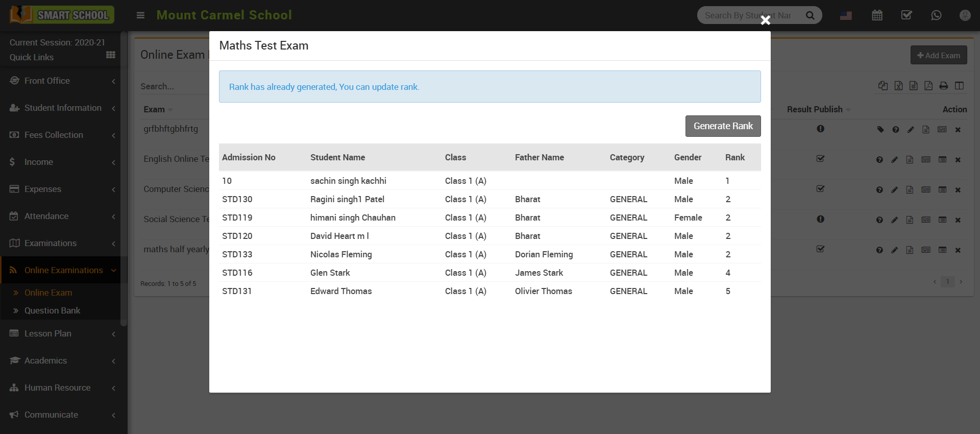Expand the Examinations sidebar section
This screenshot has width=980, height=434.
click(60, 243)
